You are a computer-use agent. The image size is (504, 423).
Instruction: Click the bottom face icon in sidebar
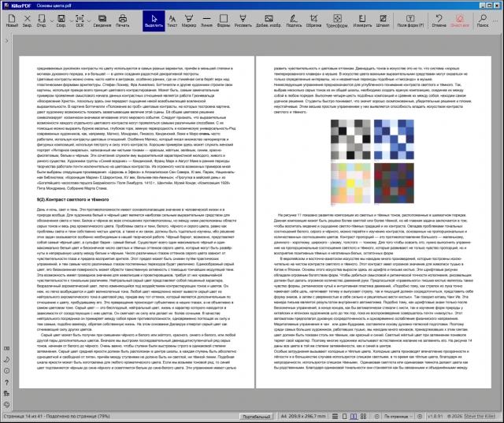tap(6, 405)
